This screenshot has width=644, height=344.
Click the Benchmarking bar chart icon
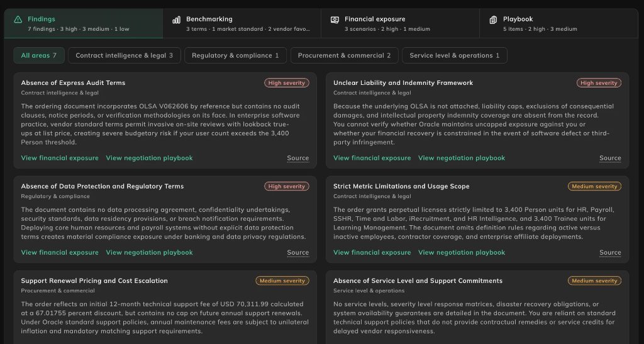(177, 19)
